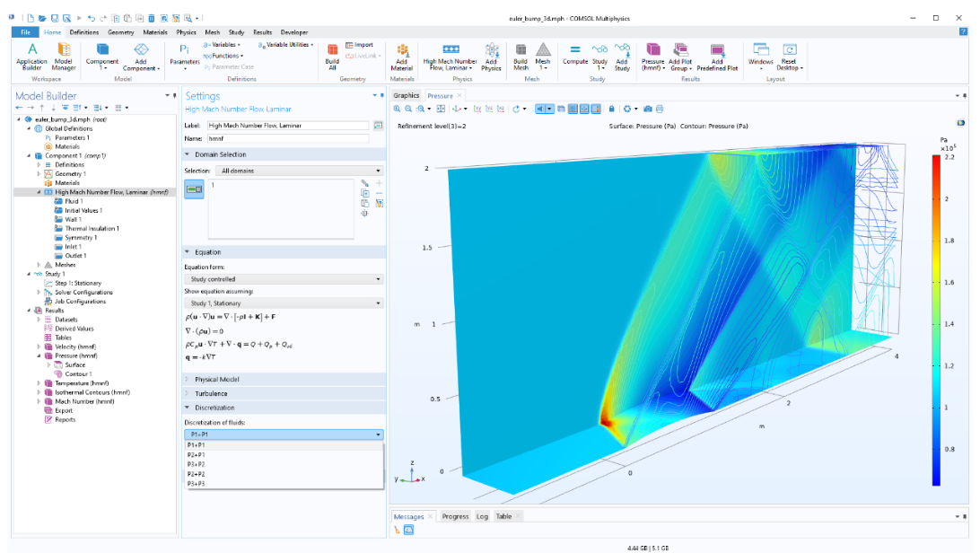This screenshot has width=980, height=553.
Task: Close the Pressure graphics tab
Action: tap(459, 95)
